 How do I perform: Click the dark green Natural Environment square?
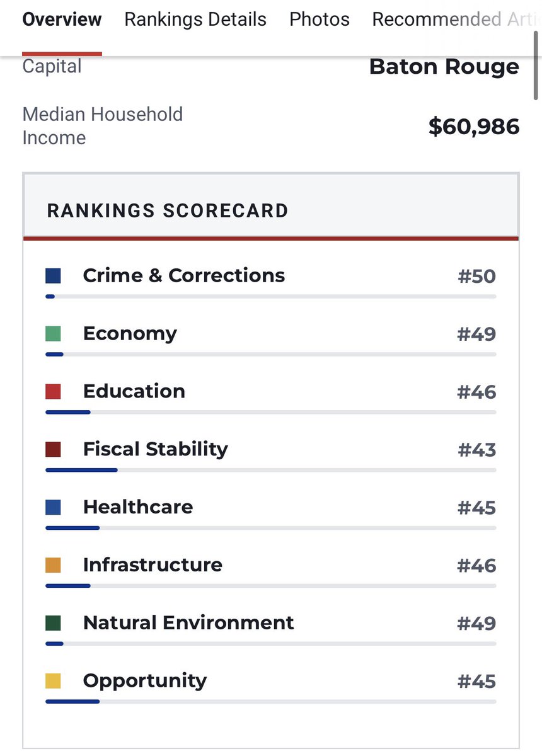(53, 623)
